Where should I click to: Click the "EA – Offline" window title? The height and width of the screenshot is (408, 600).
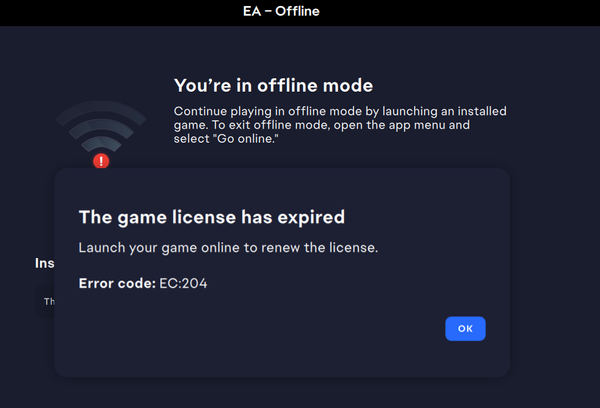[278, 12]
